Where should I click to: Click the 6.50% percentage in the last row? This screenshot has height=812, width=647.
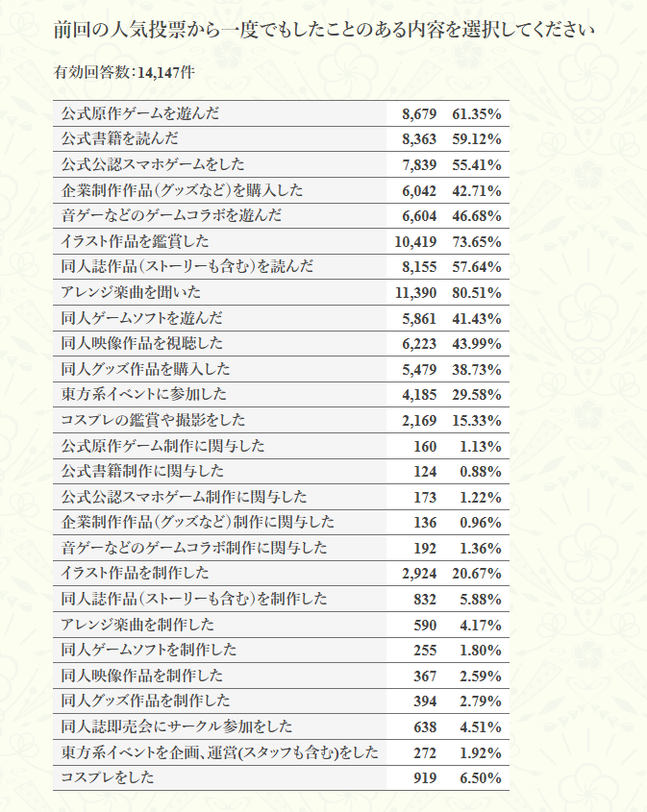coord(482,776)
